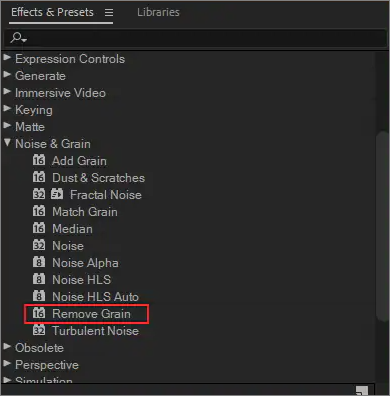The image size is (390, 396).
Task: Expand the Matte category
Action: (x=7, y=126)
